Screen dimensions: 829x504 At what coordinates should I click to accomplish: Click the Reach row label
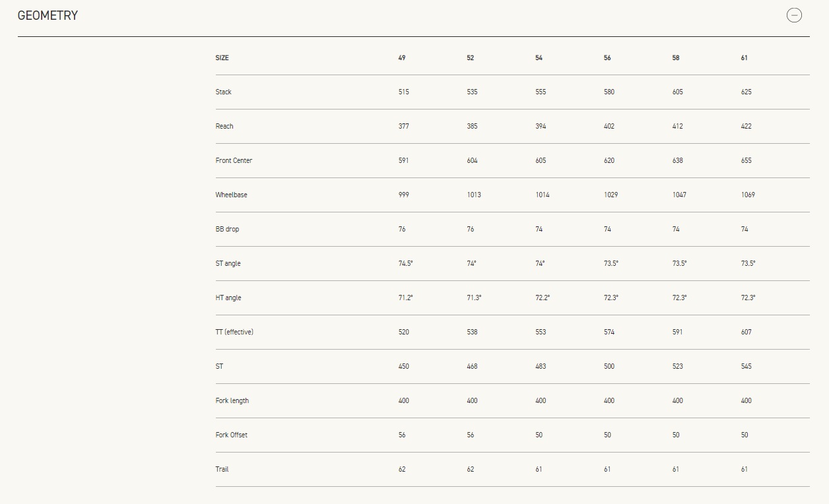pyautogui.click(x=224, y=127)
